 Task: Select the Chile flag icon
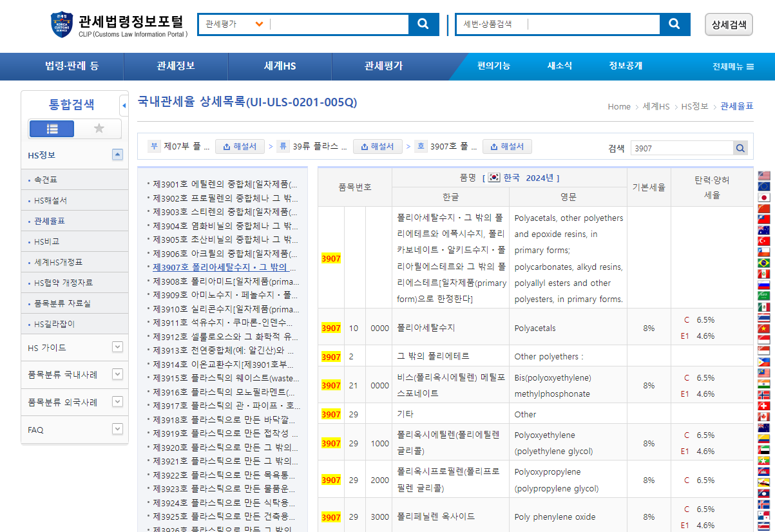click(764, 252)
